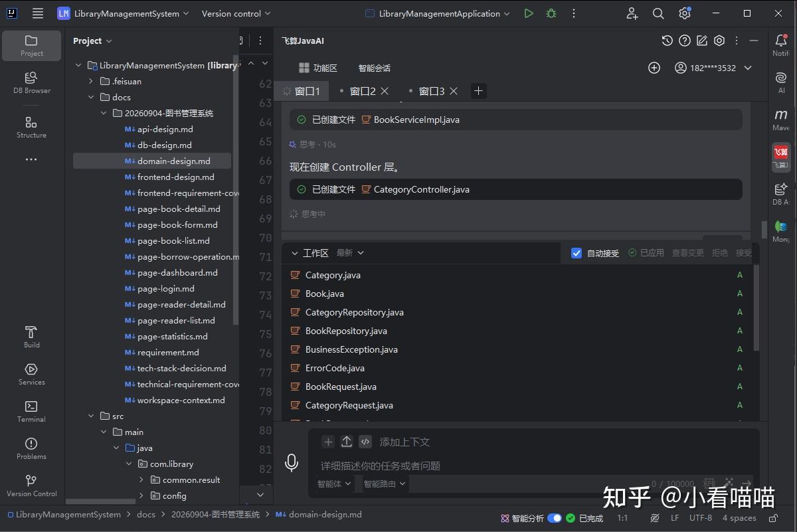Open the Terminal tool window
The width and height of the screenshot is (797, 532).
pos(31,412)
